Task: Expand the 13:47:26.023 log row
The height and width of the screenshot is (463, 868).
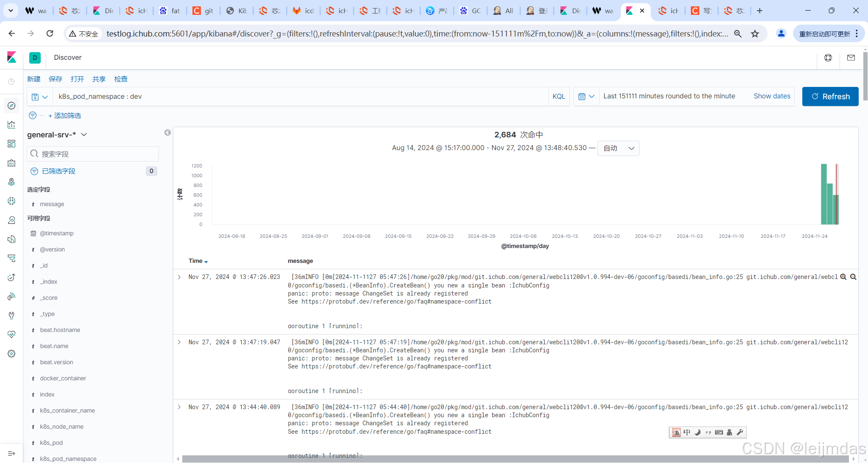Action: 179,277
